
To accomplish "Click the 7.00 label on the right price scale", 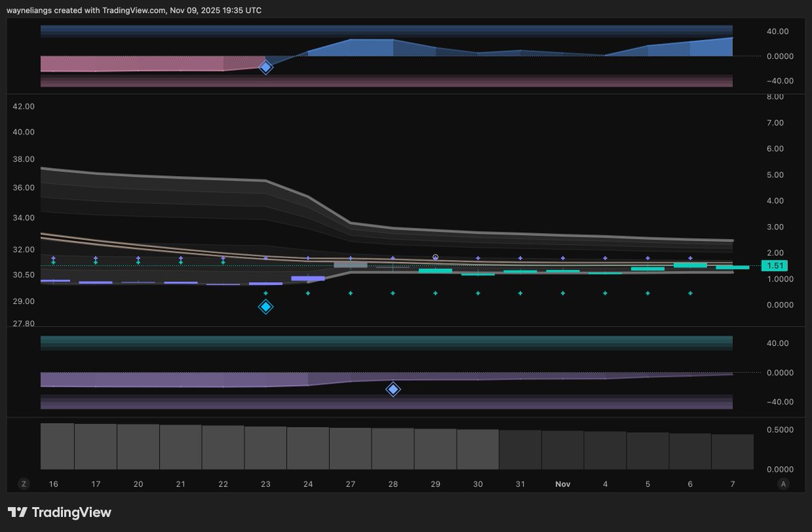I will 774,123.
